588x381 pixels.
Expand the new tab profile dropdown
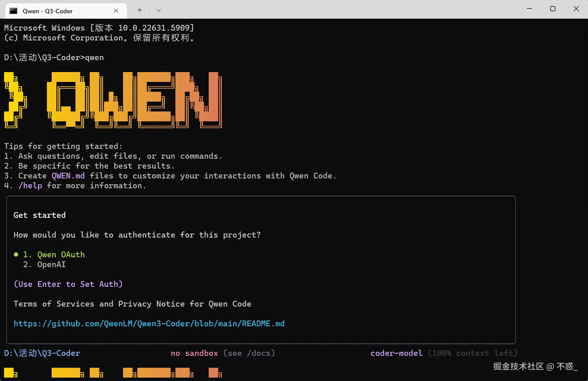[x=159, y=10]
